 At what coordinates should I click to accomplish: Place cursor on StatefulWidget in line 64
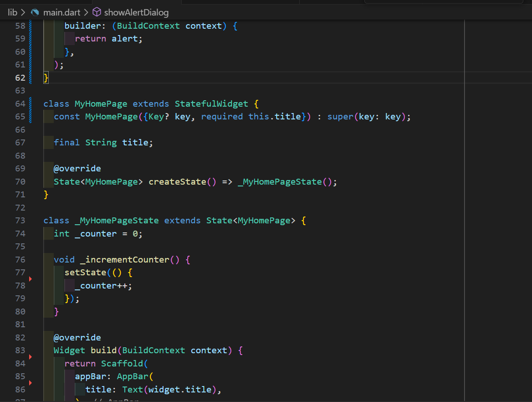[x=211, y=103]
